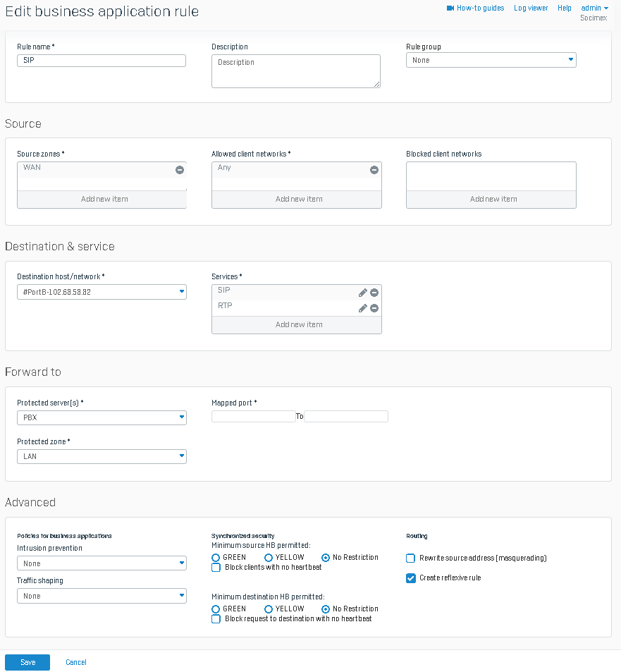Select GREEN for minimum source HB
Image resolution: width=621 pixels, height=672 pixels.
click(x=216, y=558)
